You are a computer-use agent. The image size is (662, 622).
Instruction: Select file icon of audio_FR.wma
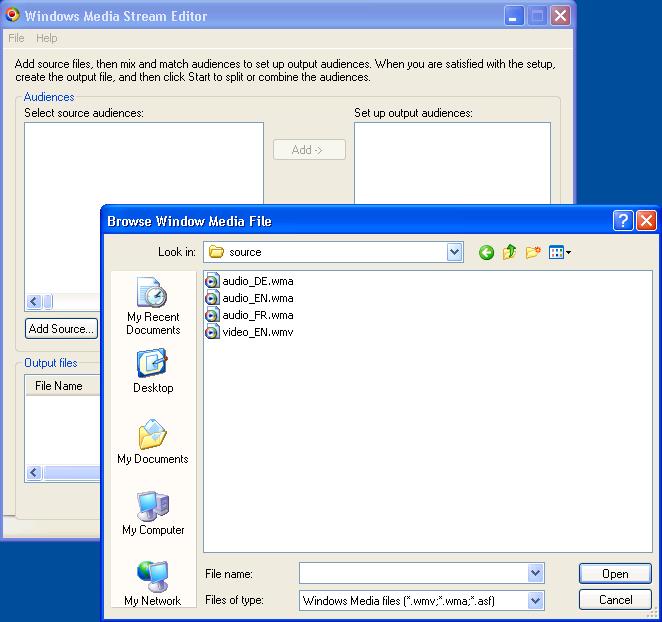pyautogui.click(x=212, y=315)
